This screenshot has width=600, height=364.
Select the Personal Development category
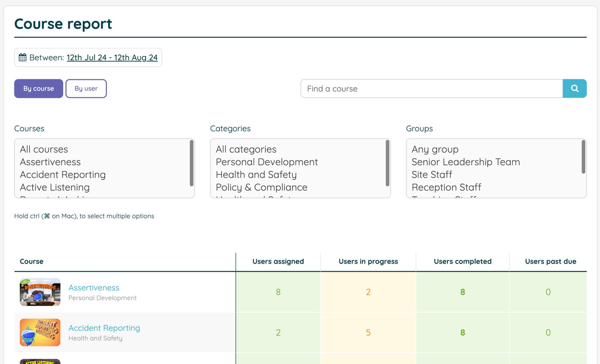(x=266, y=162)
